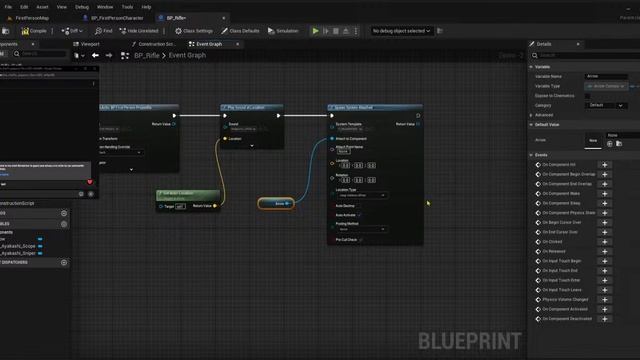This screenshot has height=360, width=640.
Task: Open the play options three-dot menu
Action: [356, 31]
